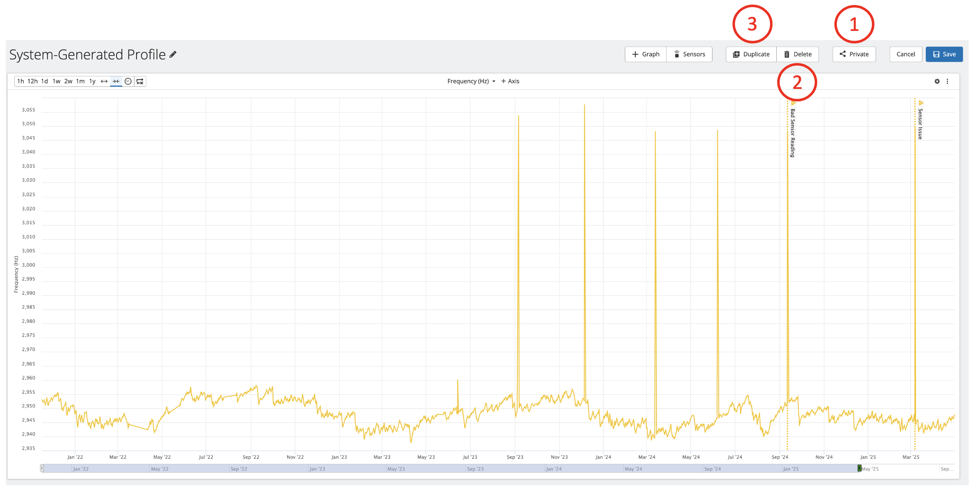
Task: Click the Bad Sensor Reading warning flag
Action: pyautogui.click(x=793, y=103)
